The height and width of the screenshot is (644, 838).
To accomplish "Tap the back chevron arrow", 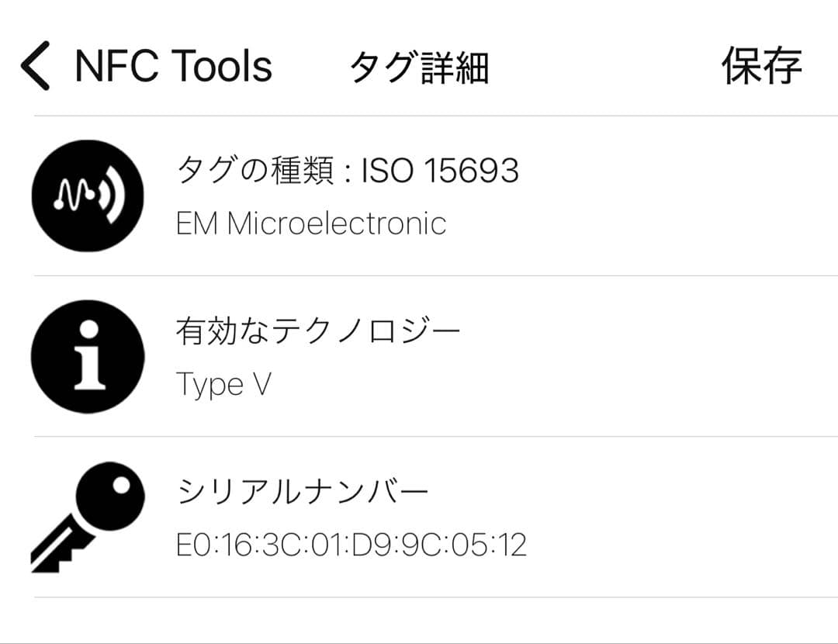I will click(x=35, y=66).
